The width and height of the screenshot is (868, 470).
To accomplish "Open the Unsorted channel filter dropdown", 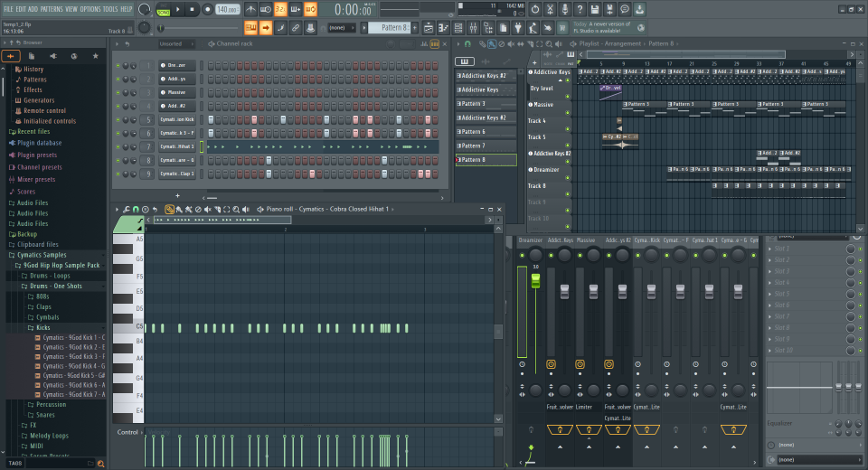I will coord(171,43).
